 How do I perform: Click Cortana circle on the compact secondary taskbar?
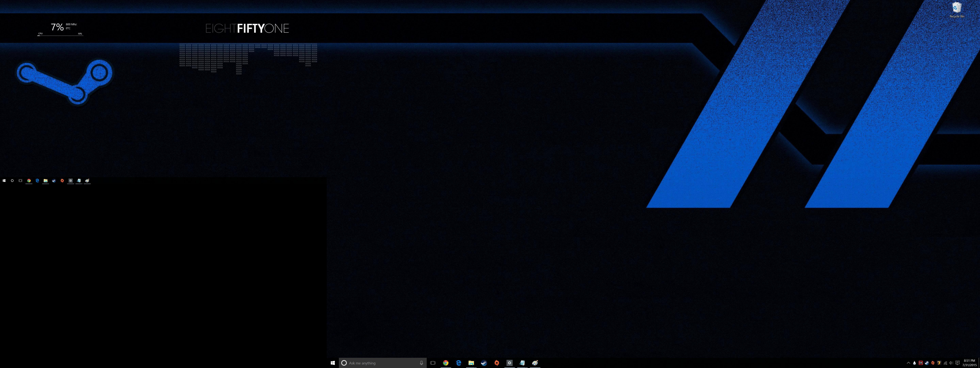[12, 181]
